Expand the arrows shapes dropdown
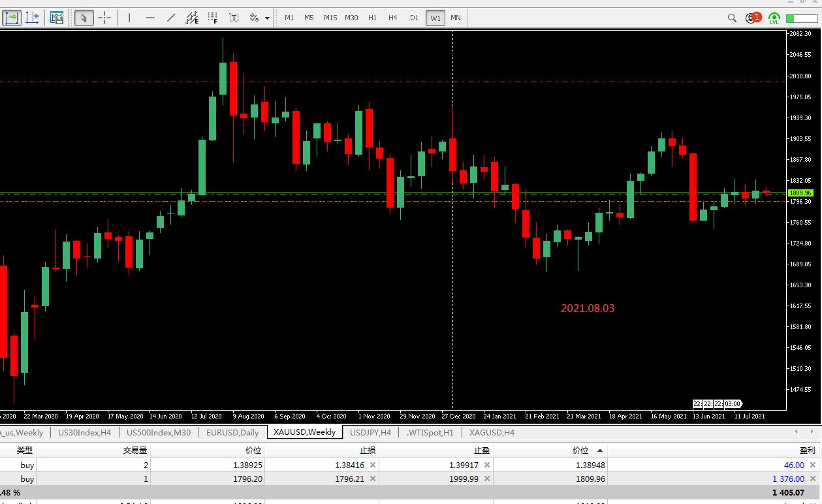 268,18
